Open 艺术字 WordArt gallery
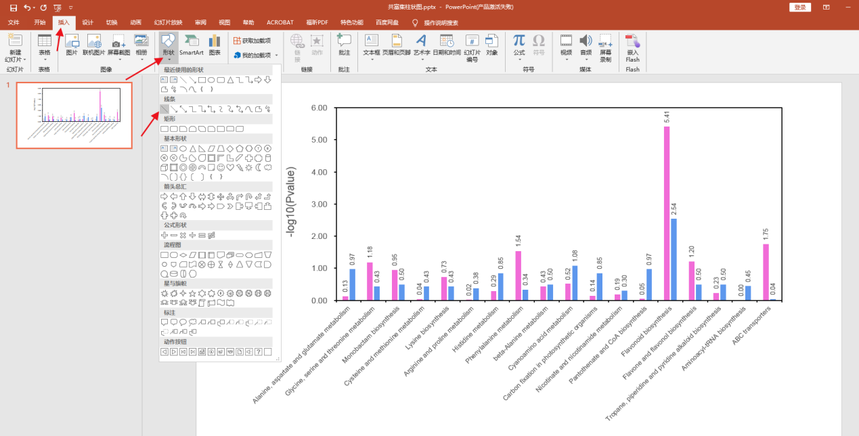This screenshot has height=436, width=859. pyautogui.click(x=421, y=47)
